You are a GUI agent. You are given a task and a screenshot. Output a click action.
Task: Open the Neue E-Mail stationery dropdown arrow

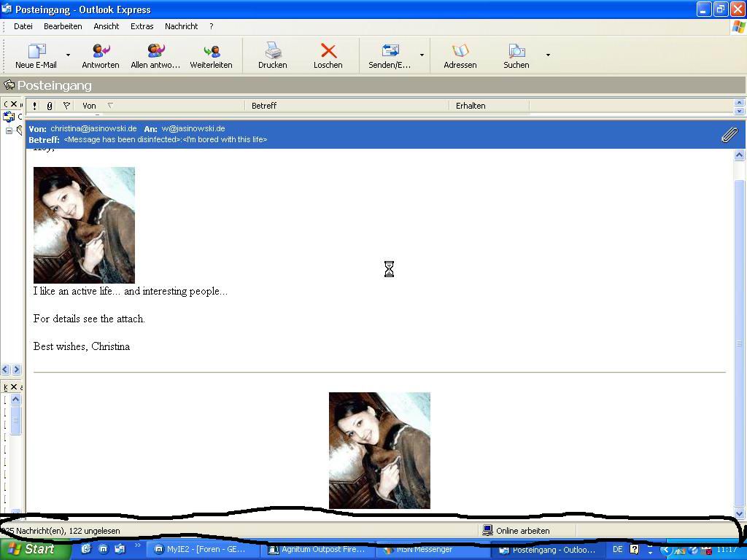tap(68, 55)
